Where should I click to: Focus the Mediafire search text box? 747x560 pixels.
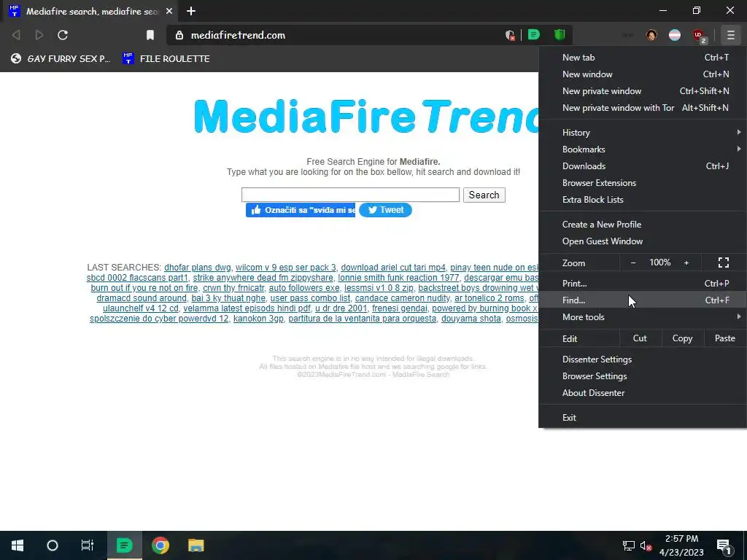tap(350, 195)
